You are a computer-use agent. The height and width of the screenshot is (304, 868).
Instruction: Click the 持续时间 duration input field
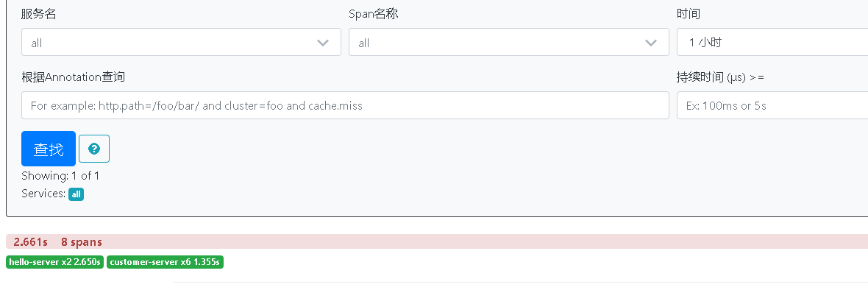coord(772,105)
